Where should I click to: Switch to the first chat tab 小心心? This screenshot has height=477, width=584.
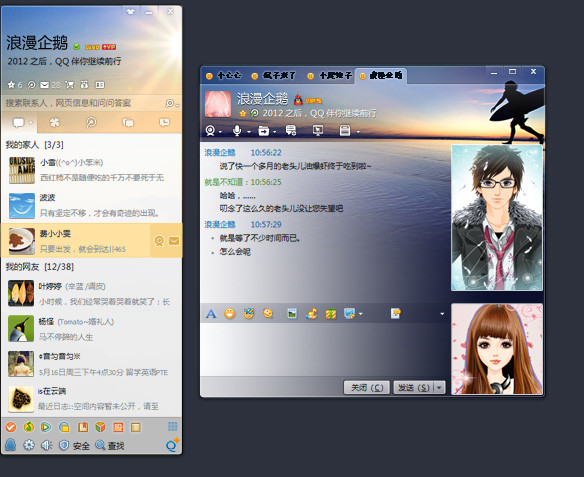tap(224, 76)
